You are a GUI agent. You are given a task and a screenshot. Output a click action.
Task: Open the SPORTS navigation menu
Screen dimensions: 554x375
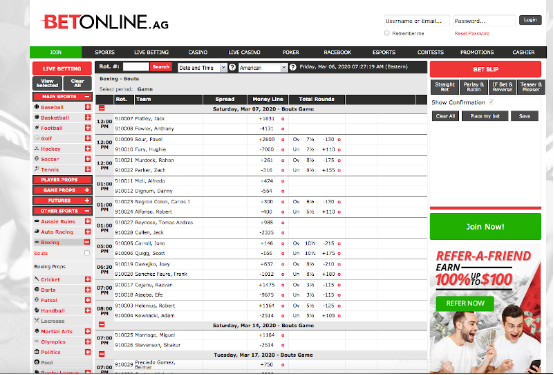coord(105,52)
